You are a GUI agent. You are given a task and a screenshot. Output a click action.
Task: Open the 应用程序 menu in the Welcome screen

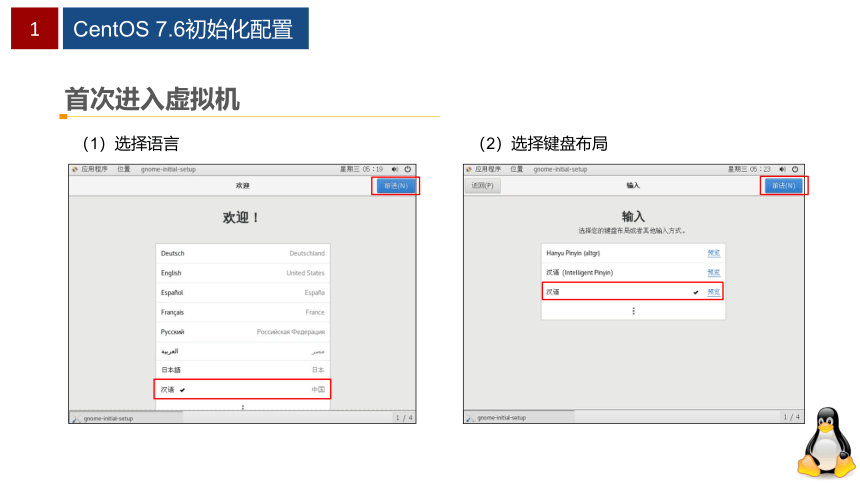pos(94,169)
